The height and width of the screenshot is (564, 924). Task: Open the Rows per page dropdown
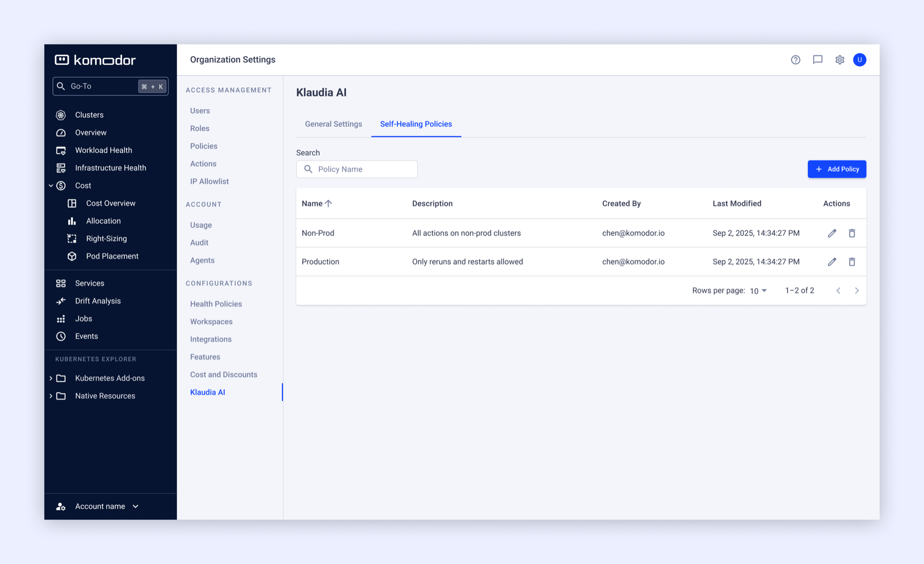758,290
